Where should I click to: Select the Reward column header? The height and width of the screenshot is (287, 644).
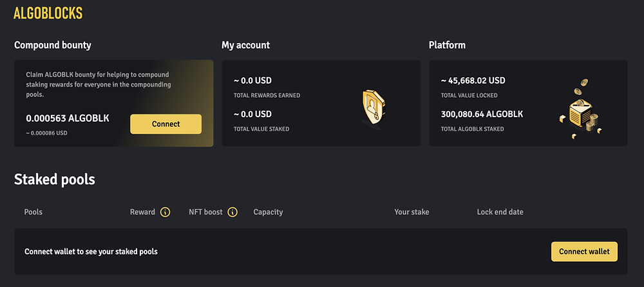[x=142, y=212]
